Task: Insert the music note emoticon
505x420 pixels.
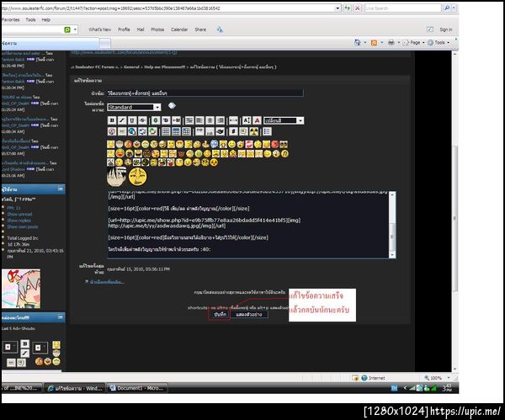Action: (284, 154)
